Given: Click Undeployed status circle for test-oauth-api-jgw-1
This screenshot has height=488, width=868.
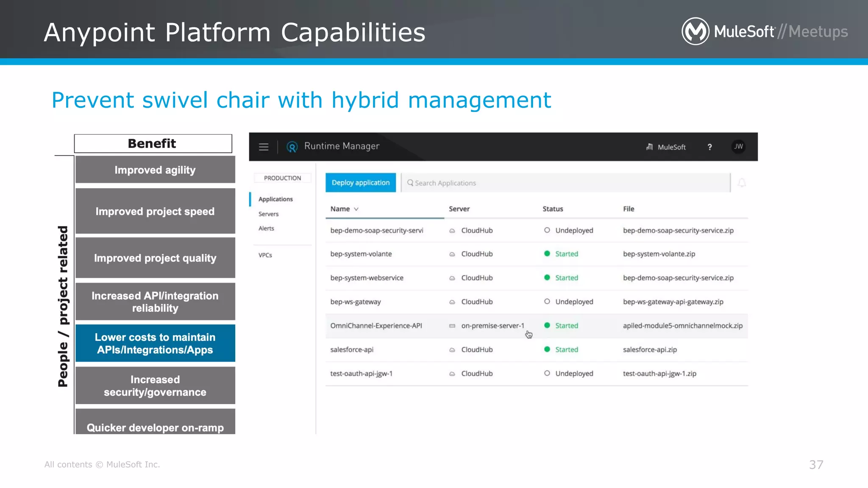Looking at the screenshot, I should [x=547, y=373].
